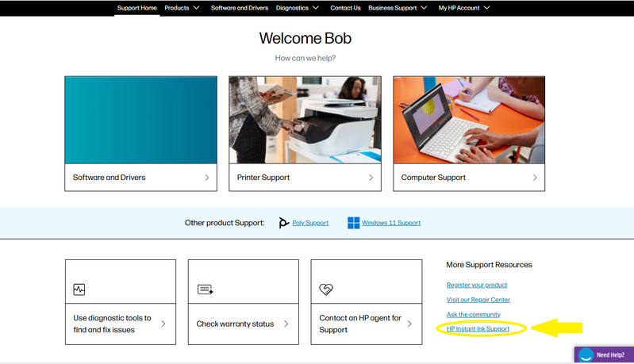
Task: Click the handshake heart support icon
Action: tap(326, 289)
